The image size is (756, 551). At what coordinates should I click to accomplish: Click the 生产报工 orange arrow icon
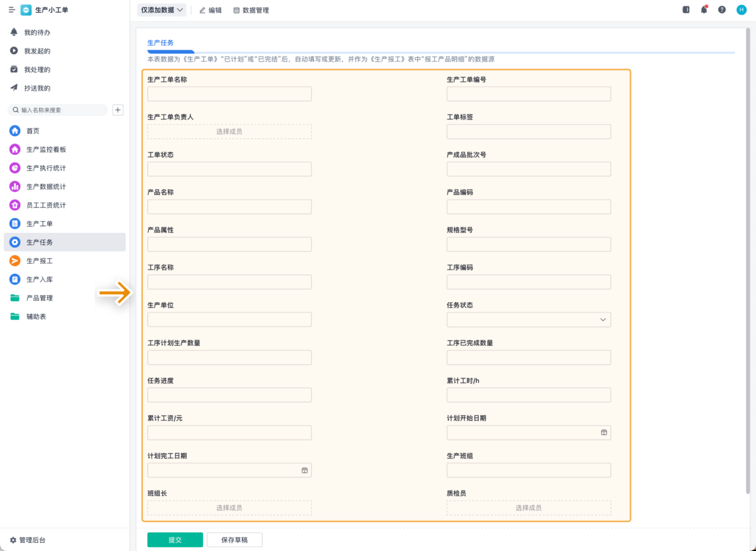pos(15,261)
